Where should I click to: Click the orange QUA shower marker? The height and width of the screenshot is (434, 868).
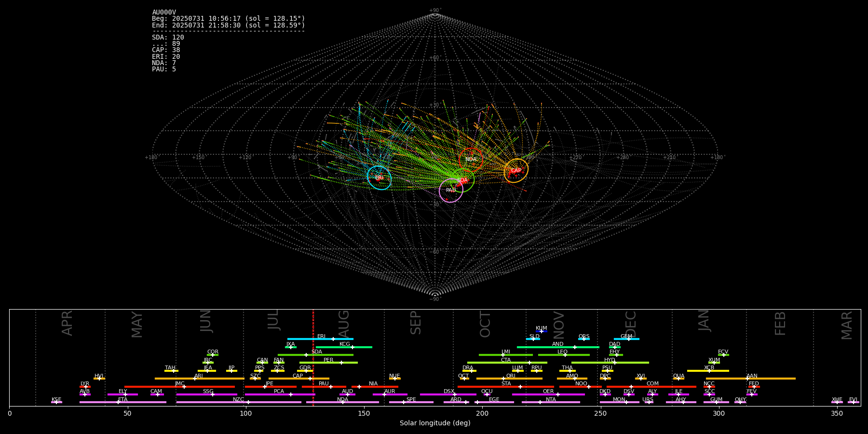tap(678, 379)
